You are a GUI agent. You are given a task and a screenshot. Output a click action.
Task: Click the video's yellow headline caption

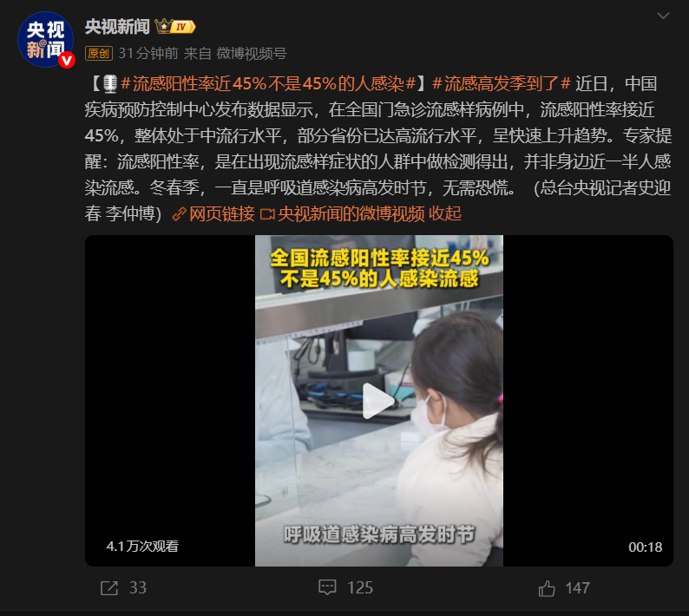point(379,268)
